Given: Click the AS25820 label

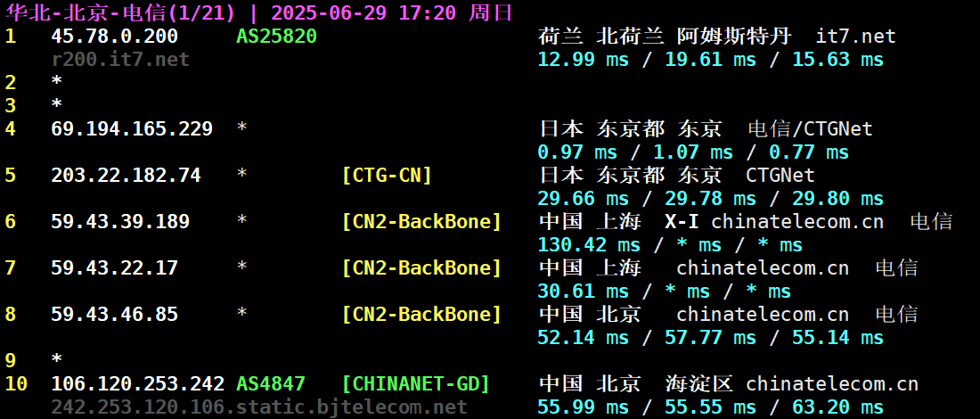Looking at the screenshot, I should 276,37.
